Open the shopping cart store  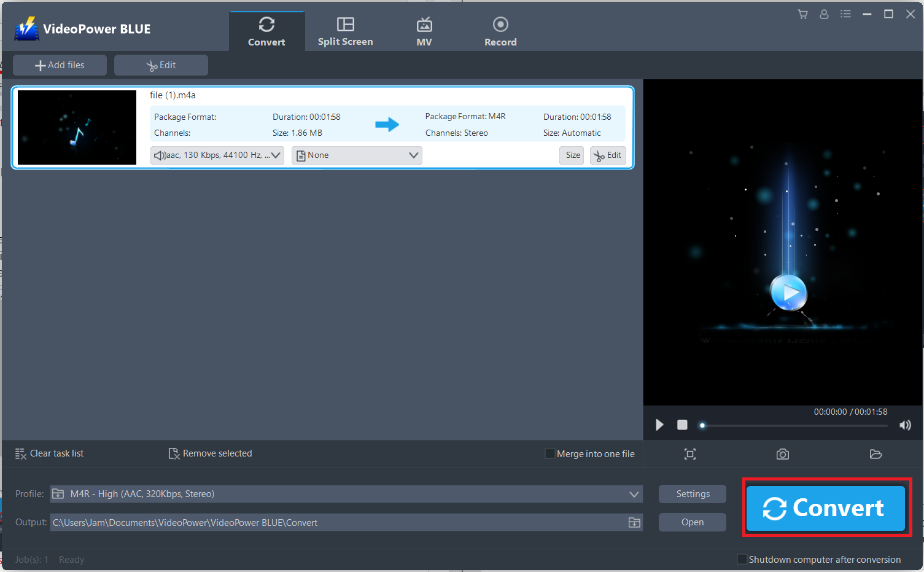point(802,14)
